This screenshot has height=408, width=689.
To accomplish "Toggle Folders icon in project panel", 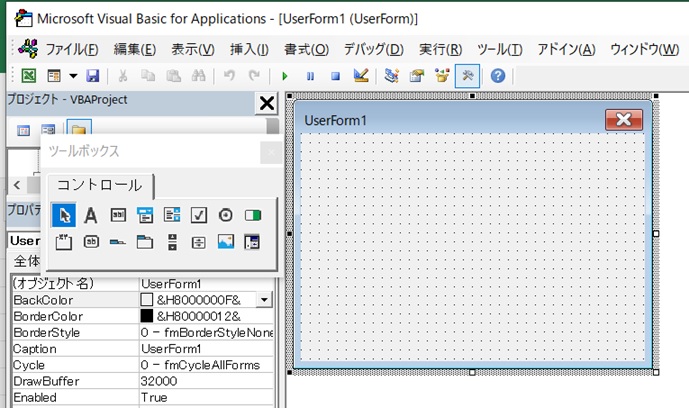I will point(79,128).
